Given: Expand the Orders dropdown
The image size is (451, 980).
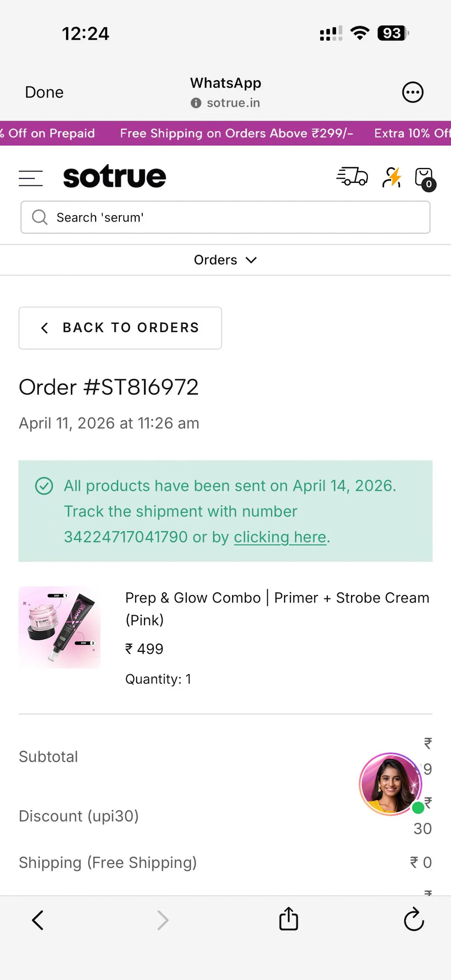Looking at the screenshot, I should click(x=225, y=260).
